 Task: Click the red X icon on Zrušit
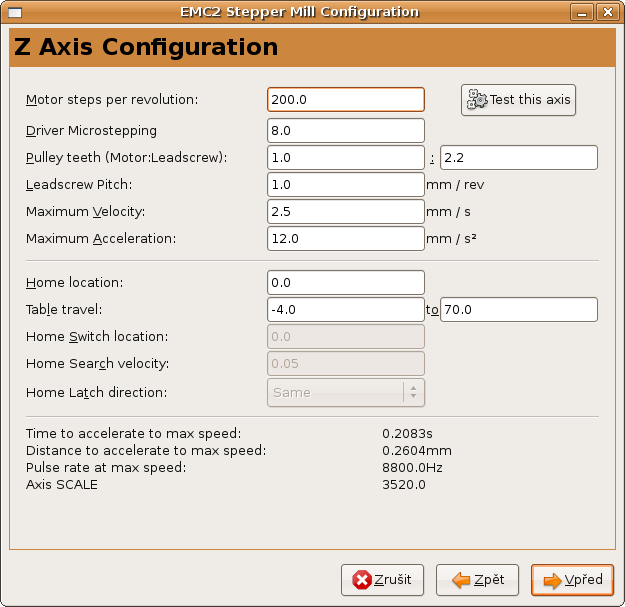coord(361,580)
